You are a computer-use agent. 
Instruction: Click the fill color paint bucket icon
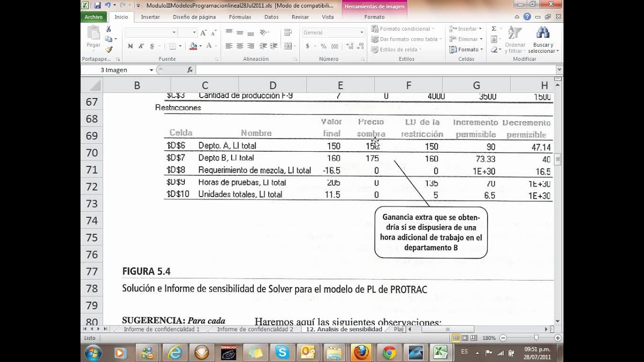click(193, 46)
